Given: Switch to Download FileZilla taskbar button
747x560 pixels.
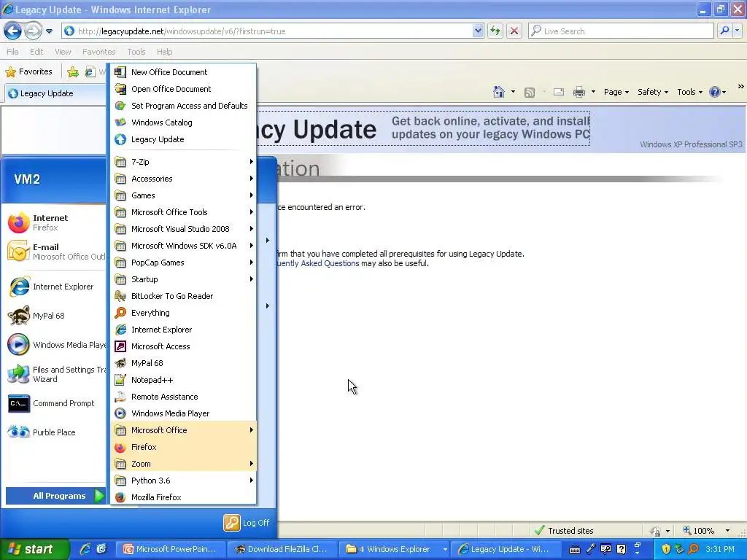Looking at the screenshot, I should tap(282, 549).
